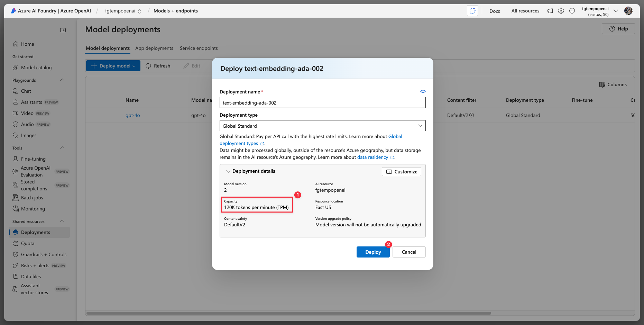Click the Help button
644x325 pixels.
(x=618, y=29)
